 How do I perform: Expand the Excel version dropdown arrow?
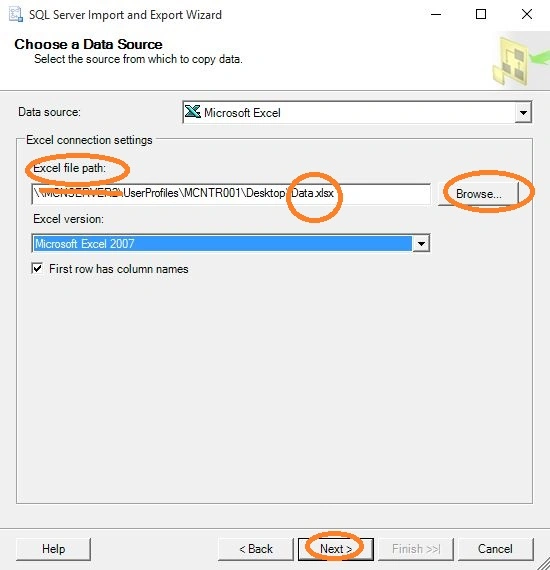pos(421,244)
